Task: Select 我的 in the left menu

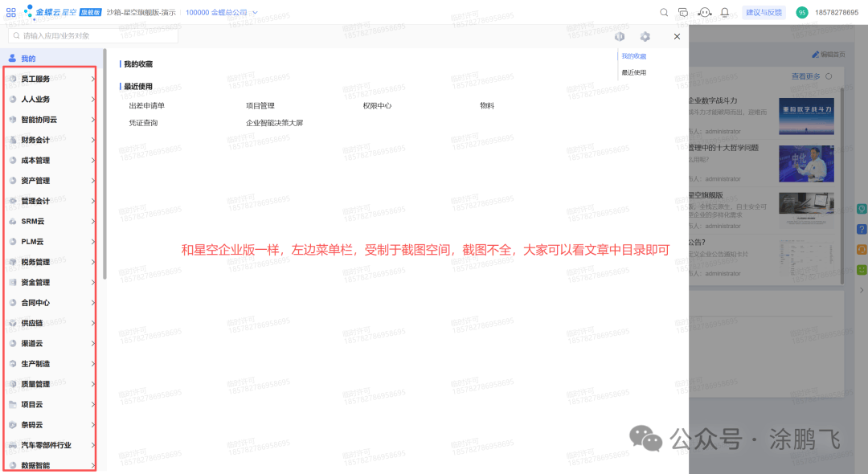Action: 28,59
